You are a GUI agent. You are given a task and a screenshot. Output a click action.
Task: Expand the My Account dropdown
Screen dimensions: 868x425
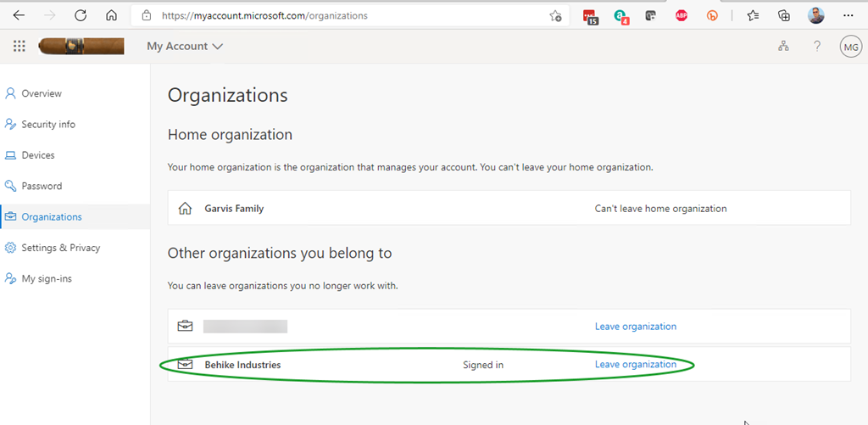pyautogui.click(x=185, y=47)
